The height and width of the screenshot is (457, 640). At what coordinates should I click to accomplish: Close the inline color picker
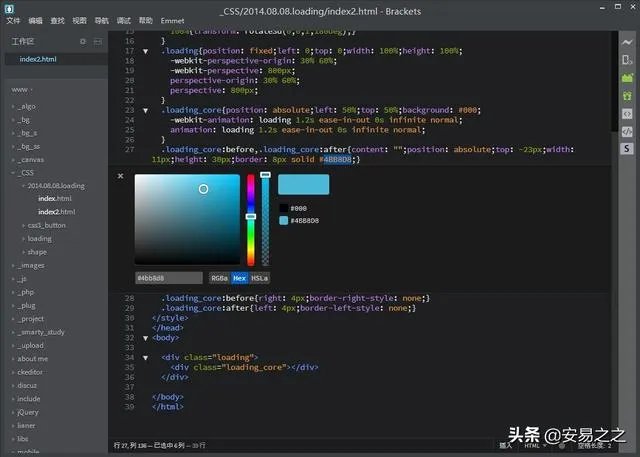click(121, 176)
